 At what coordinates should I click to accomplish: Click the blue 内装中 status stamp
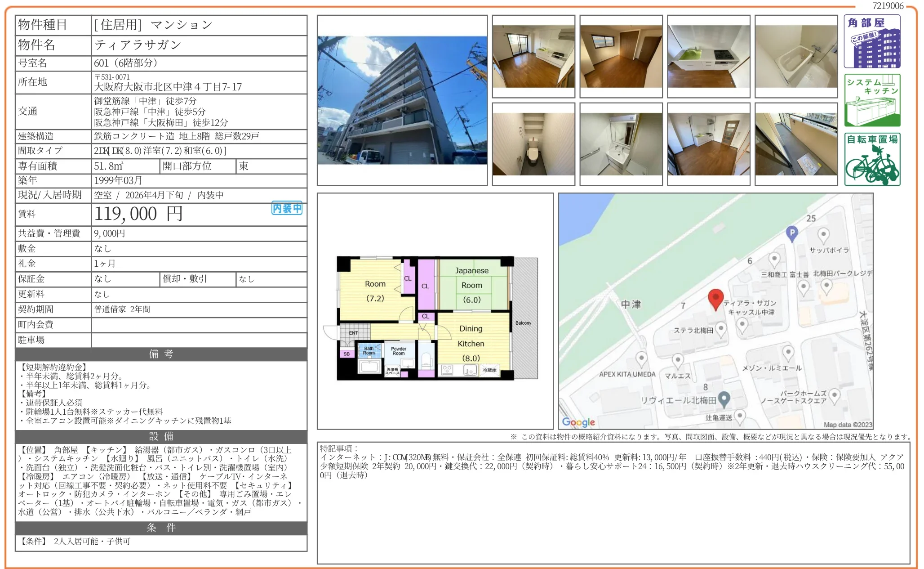point(287,208)
